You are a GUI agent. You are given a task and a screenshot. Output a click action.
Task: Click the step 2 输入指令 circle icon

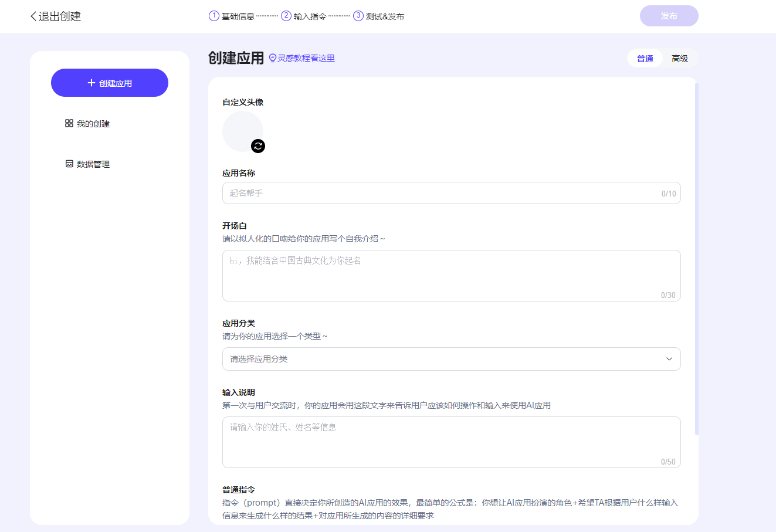click(x=285, y=16)
